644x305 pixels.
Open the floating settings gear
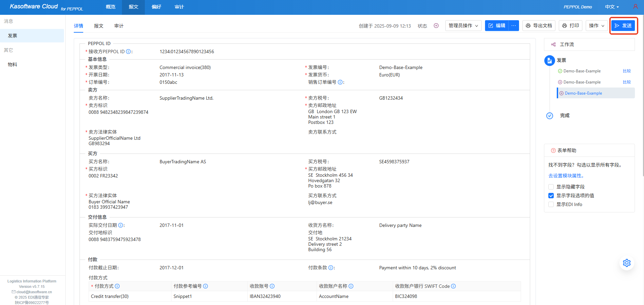(626, 263)
